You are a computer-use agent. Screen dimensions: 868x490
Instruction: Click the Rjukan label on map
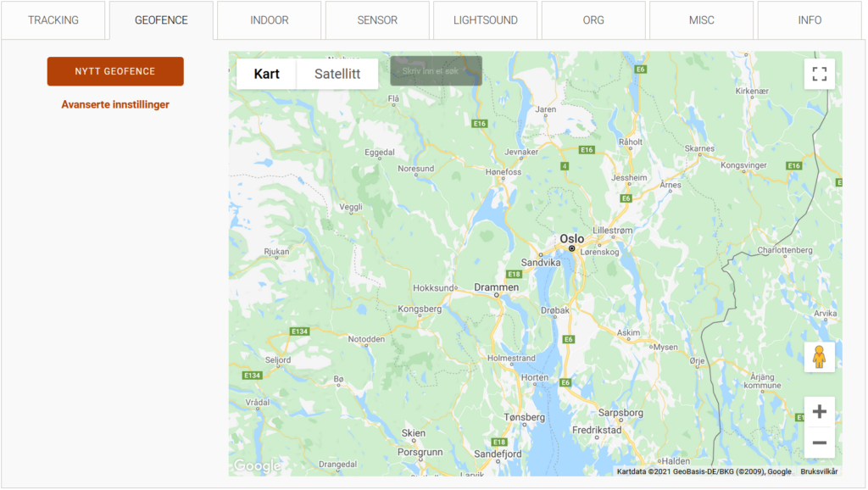(x=276, y=252)
